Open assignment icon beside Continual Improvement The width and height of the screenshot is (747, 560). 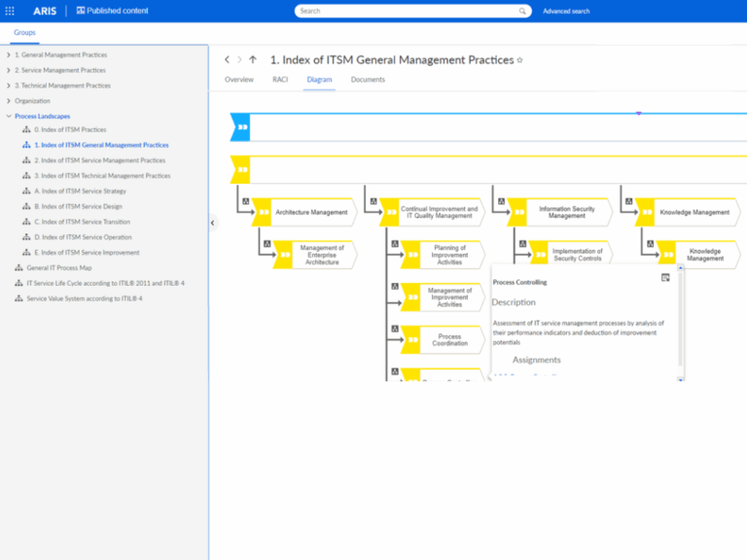click(373, 201)
